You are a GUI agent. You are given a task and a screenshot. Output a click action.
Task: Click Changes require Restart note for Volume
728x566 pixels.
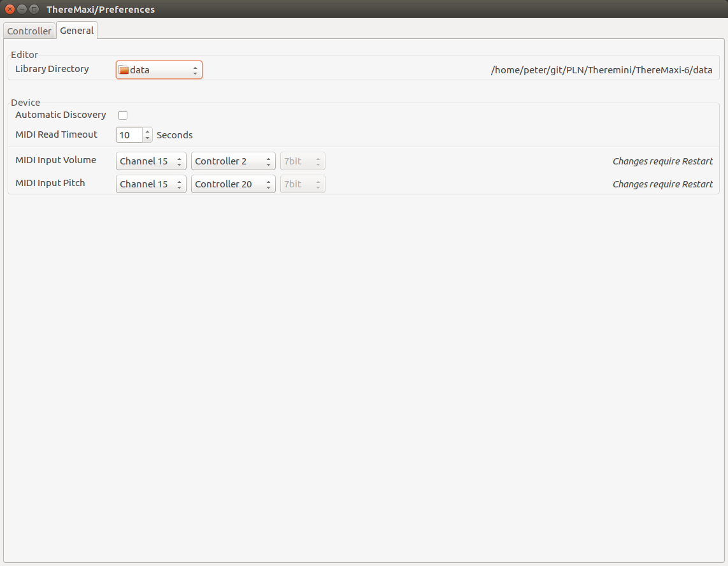[662, 161]
